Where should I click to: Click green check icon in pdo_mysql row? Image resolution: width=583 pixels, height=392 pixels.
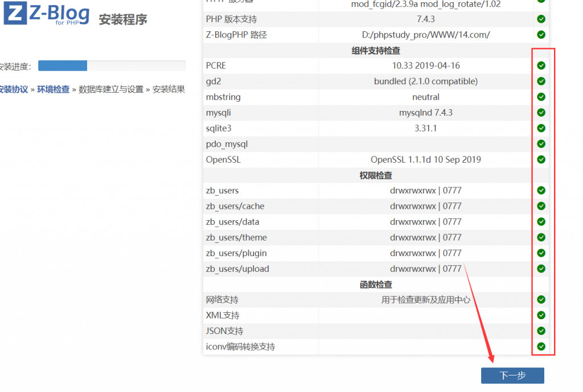(x=541, y=143)
